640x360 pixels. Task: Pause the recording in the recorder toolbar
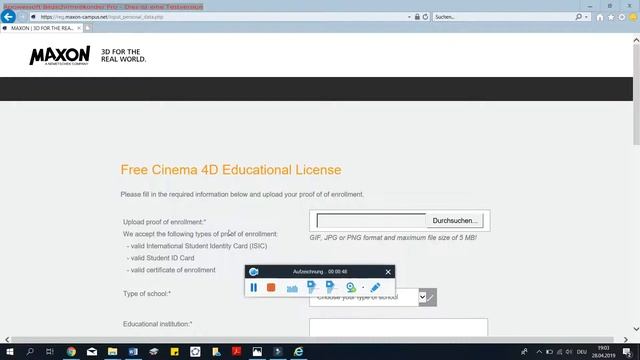[253, 287]
